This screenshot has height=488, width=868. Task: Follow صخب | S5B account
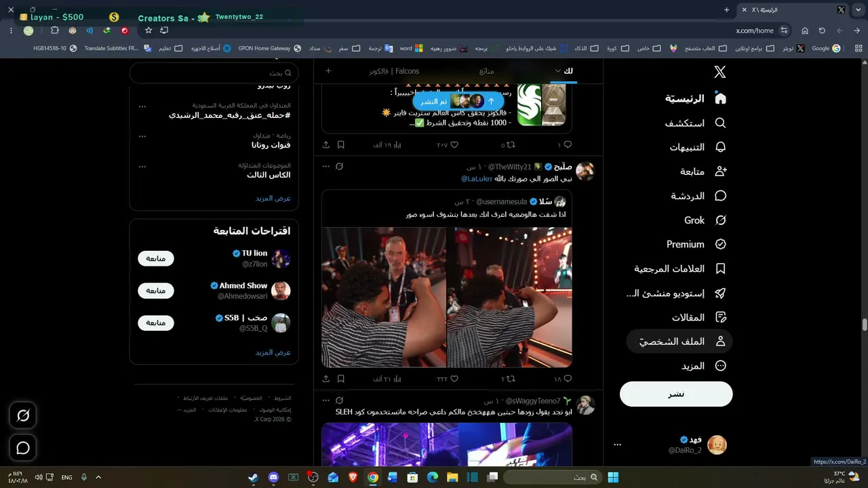point(156,323)
